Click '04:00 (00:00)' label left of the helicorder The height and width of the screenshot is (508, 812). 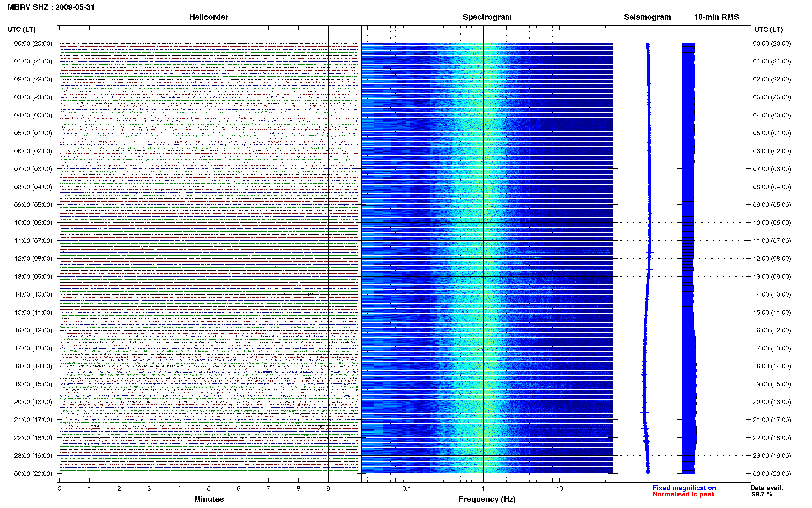pos(33,115)
